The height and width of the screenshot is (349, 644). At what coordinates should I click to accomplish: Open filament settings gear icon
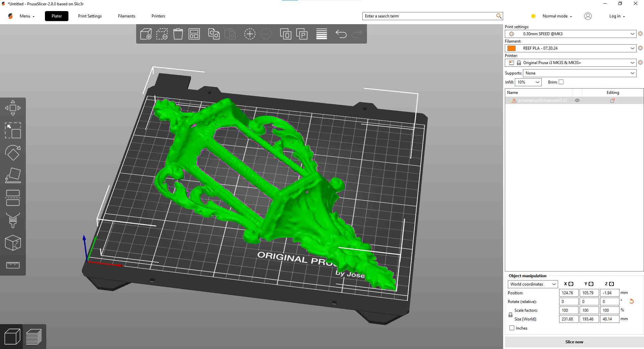pyautogui.click(x=640, y=48)
